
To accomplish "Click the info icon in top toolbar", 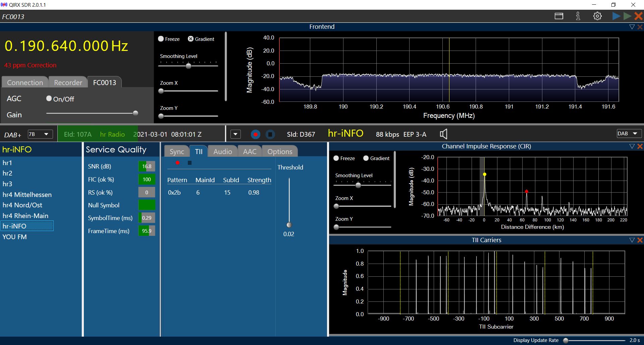I will pyautogui.click(x=578, y=16).
